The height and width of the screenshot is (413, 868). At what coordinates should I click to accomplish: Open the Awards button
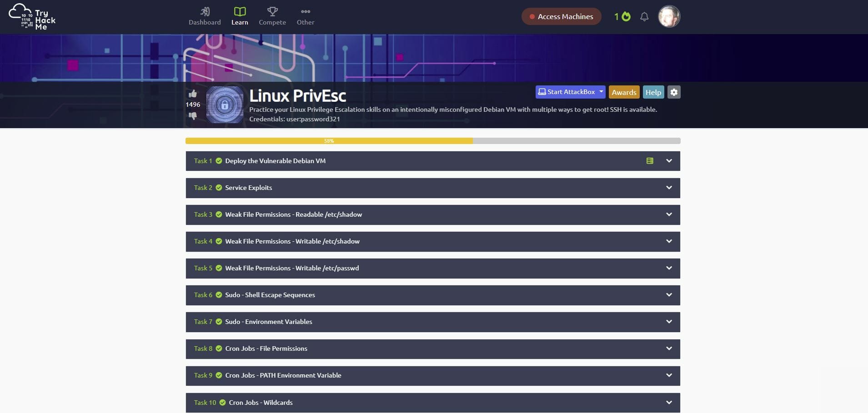click(x=624, y=92)
